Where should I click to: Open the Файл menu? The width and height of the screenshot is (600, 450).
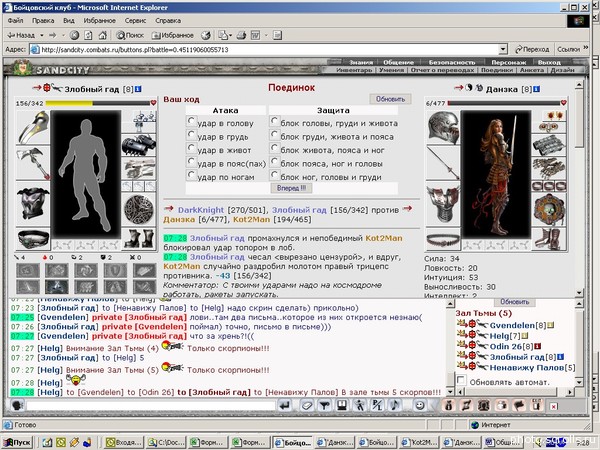15,21
